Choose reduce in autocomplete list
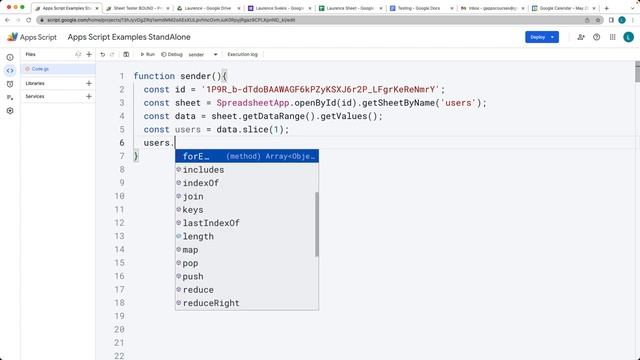 247,290
